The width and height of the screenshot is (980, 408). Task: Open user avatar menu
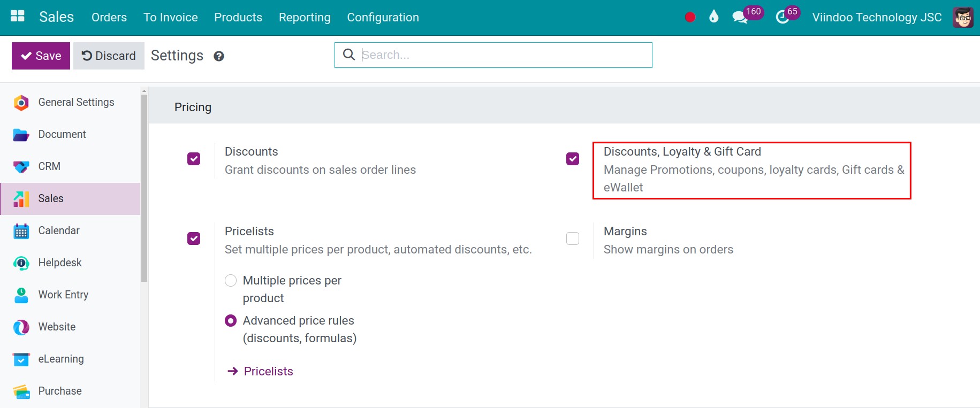[963, 17]
